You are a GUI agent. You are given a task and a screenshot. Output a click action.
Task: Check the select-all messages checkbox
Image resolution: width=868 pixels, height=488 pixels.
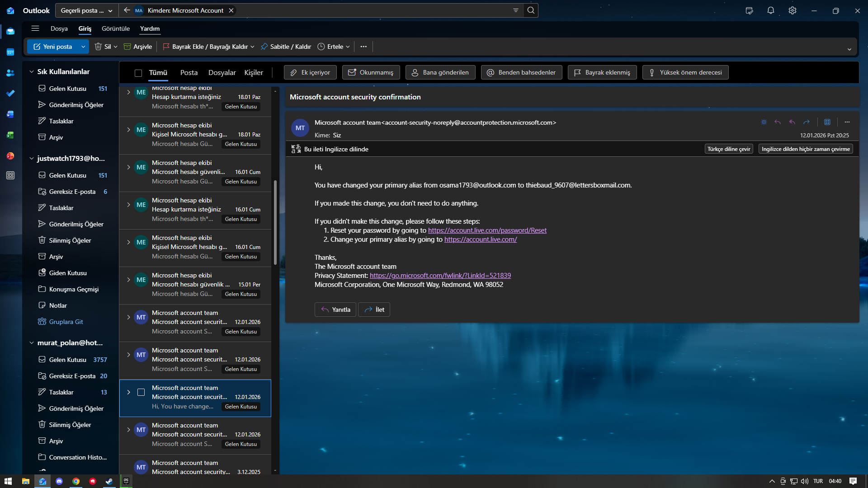point(138,73)
